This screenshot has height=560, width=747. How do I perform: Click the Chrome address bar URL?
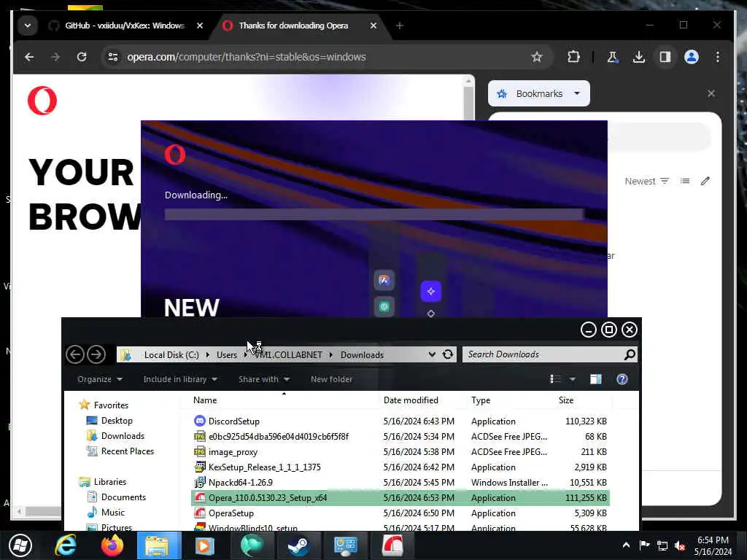247,57
